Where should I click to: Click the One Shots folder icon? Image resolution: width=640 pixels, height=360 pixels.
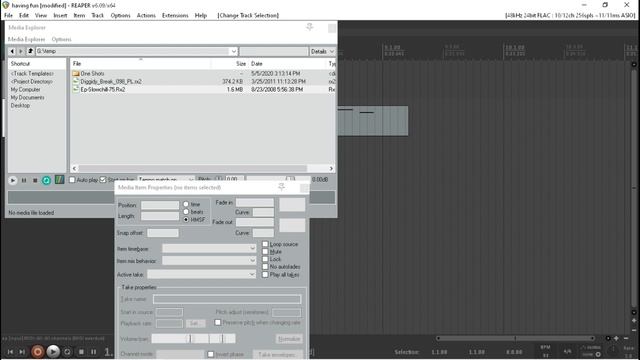pos(76,73)
